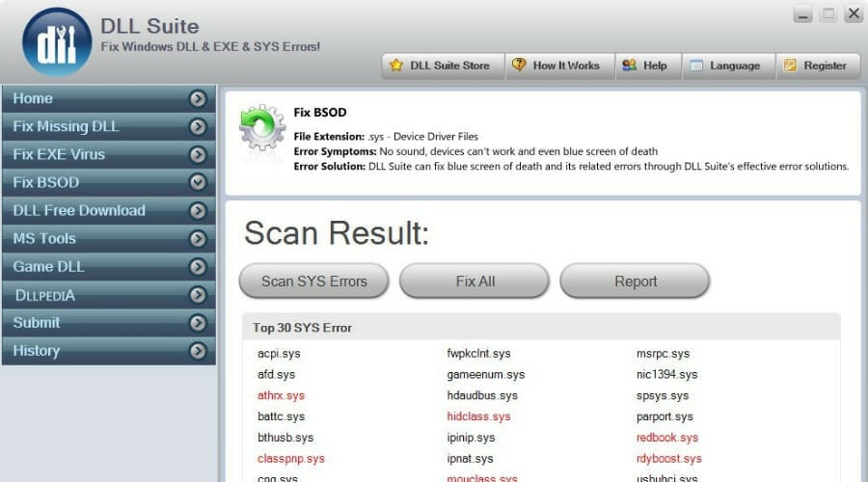Image resolution: width=868 pixels, height=482 pixels.
Task: Select spsys.sys entry
Action: tap(663, 395)
